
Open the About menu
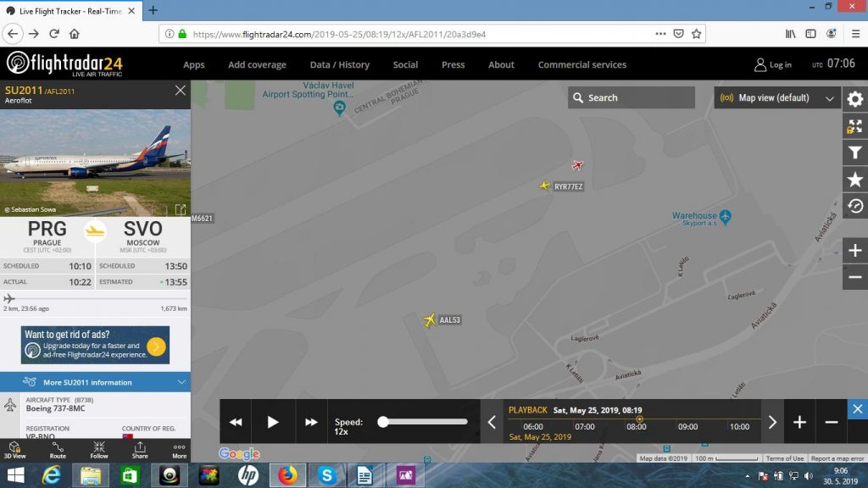[501, 64]
